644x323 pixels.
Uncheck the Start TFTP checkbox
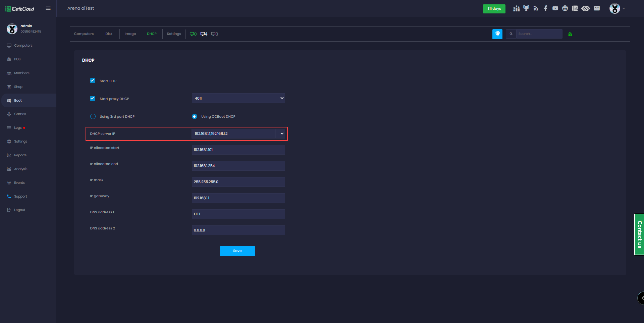click(93, 80)
